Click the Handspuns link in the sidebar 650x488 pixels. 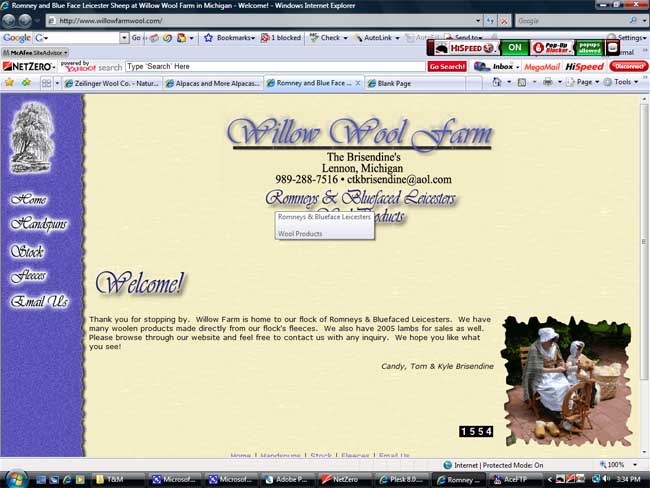[39, 224]
